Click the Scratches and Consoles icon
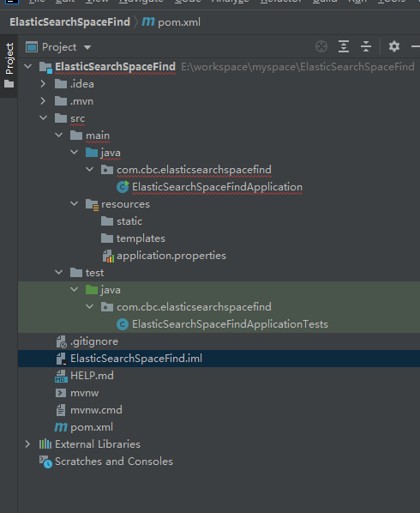The image size is (420, 513). pyautogui.click(x=45, y=462)
